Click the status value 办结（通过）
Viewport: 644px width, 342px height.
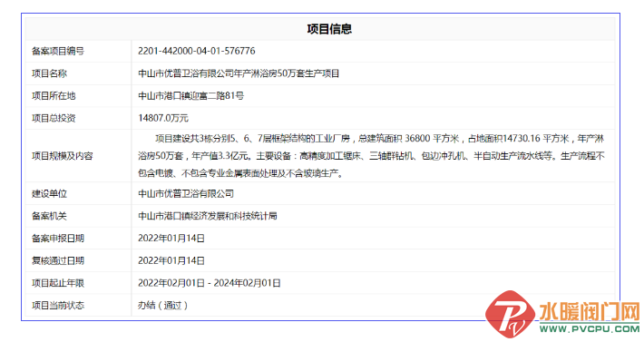tap(162, 306)
